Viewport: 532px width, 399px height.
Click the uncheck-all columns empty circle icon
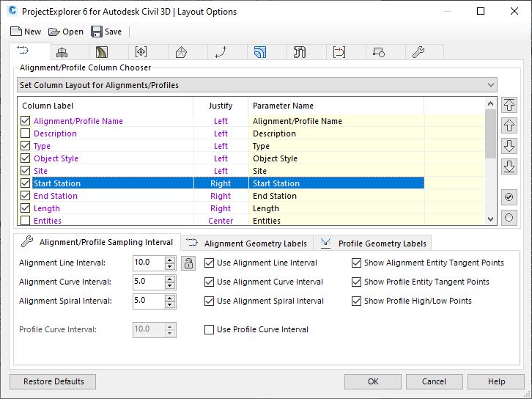point(509,218)
